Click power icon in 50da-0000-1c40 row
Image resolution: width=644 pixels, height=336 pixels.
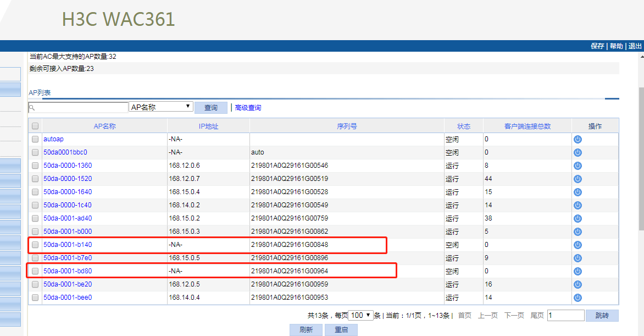578,205
